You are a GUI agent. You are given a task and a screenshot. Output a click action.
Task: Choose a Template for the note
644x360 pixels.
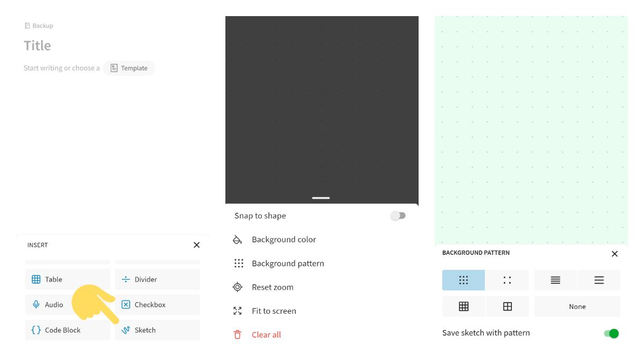[x=129, y=68]
